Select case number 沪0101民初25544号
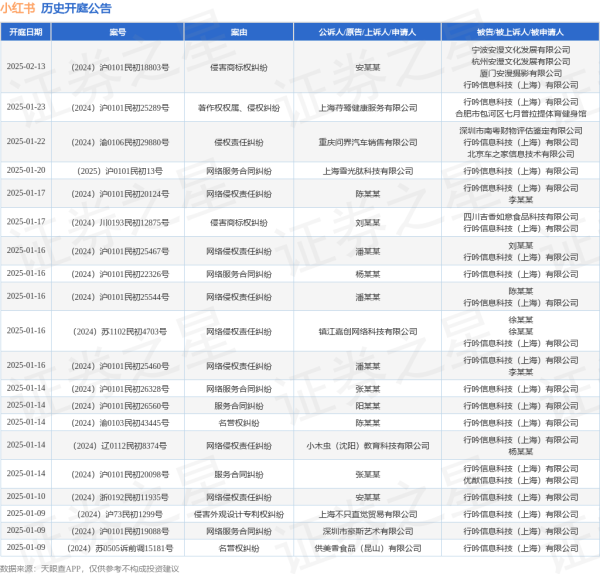600x574 pixels. pyautogui.click(x=120, y=297)
